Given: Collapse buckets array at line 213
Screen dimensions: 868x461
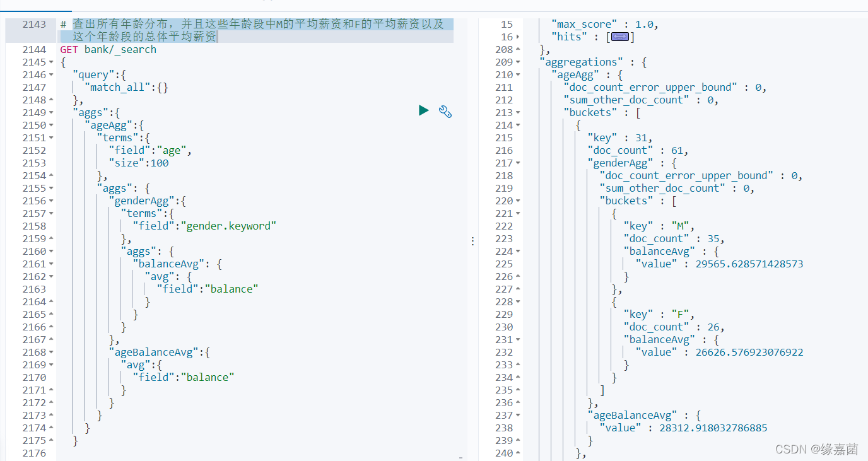Looking at the screenshot, I should point(518,113).
